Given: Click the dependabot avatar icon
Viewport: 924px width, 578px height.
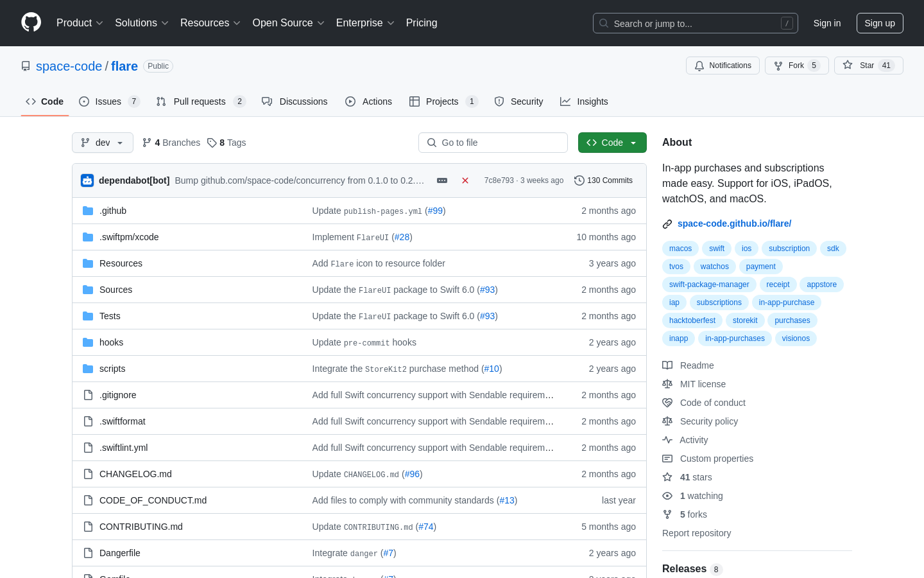Looking at the screenshot, I should (87, 180).
